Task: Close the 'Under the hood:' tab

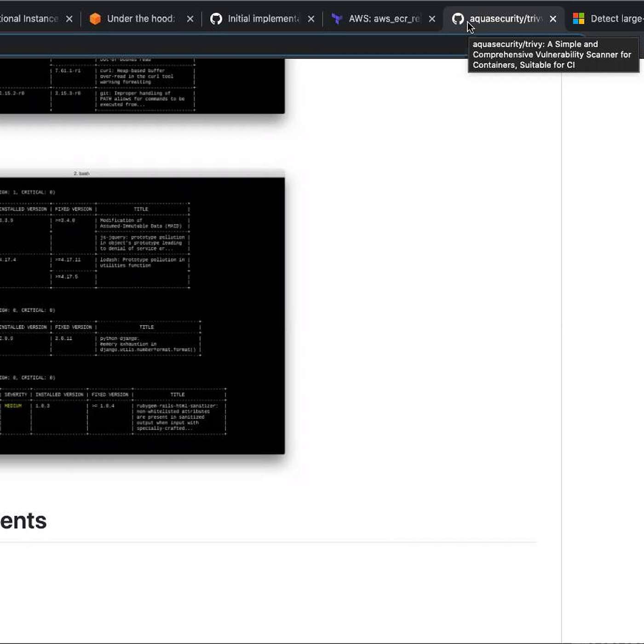Action: pos(190,19)
